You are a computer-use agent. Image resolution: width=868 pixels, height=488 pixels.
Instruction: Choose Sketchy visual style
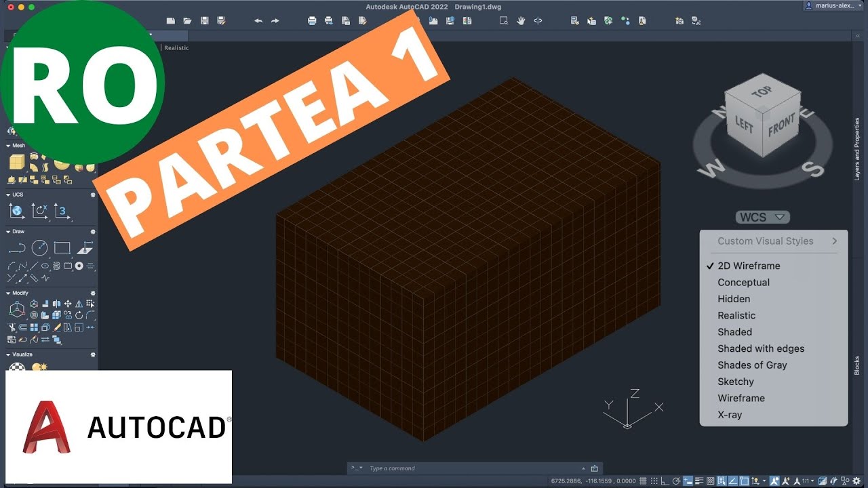736,382
